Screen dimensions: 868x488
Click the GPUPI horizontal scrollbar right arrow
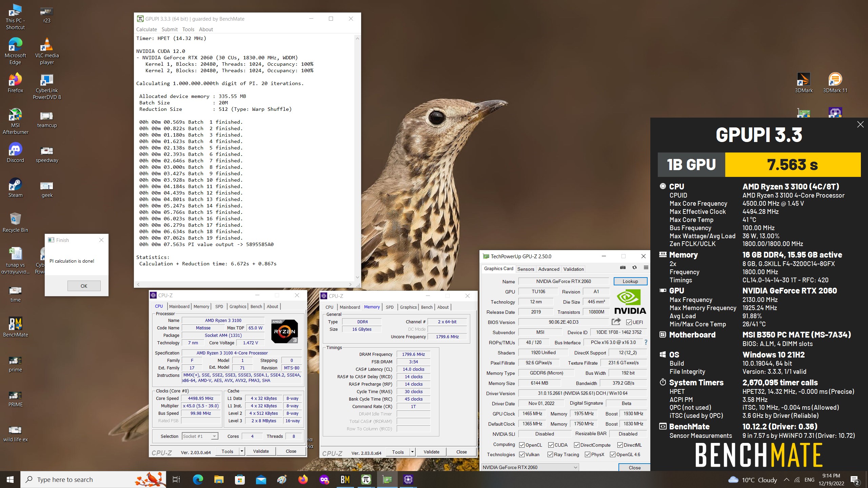tap(350, 284)
